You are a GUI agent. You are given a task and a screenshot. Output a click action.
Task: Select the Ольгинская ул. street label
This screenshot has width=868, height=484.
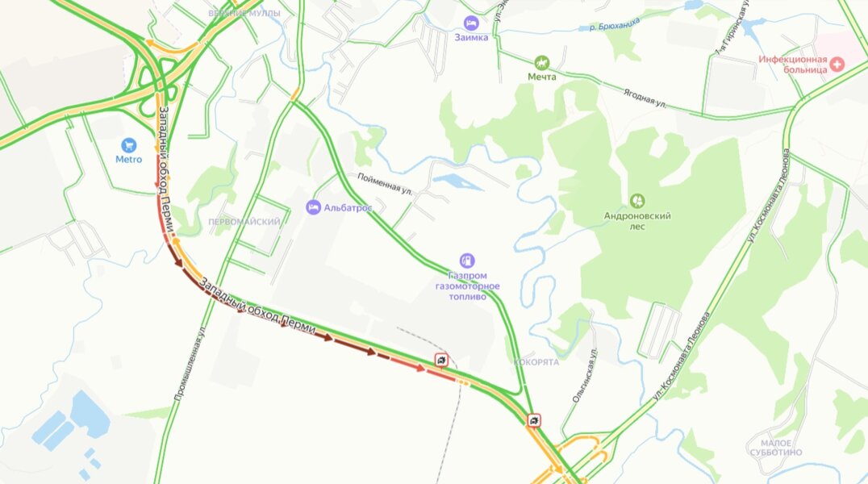(x=584, y=375)
